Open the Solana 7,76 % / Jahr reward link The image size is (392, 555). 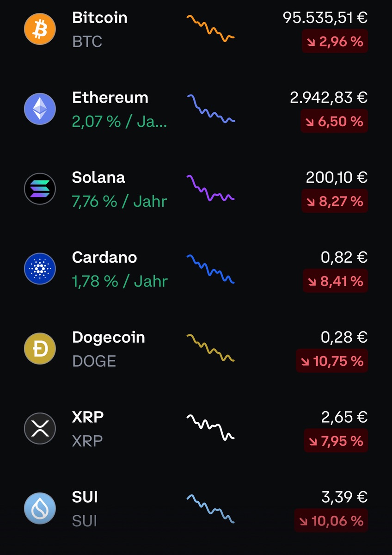pos(119,202)
